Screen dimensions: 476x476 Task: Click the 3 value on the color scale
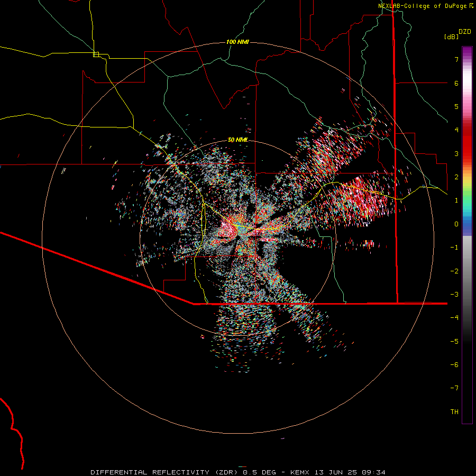[456, 153]
